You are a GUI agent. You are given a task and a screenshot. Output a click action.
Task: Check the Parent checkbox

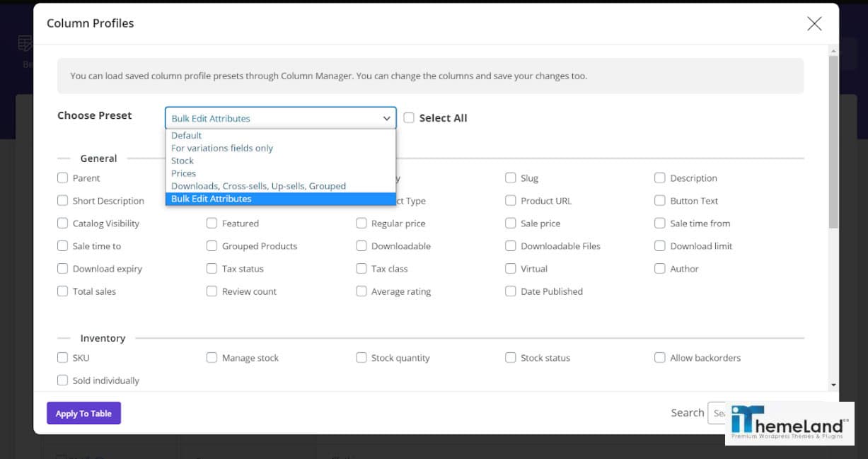tap(62, 178)
